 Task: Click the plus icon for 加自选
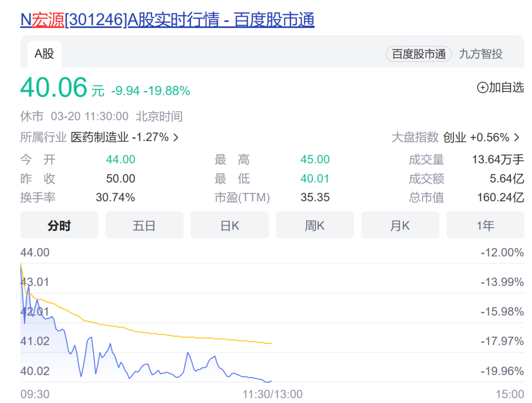[x=482, y=88]
